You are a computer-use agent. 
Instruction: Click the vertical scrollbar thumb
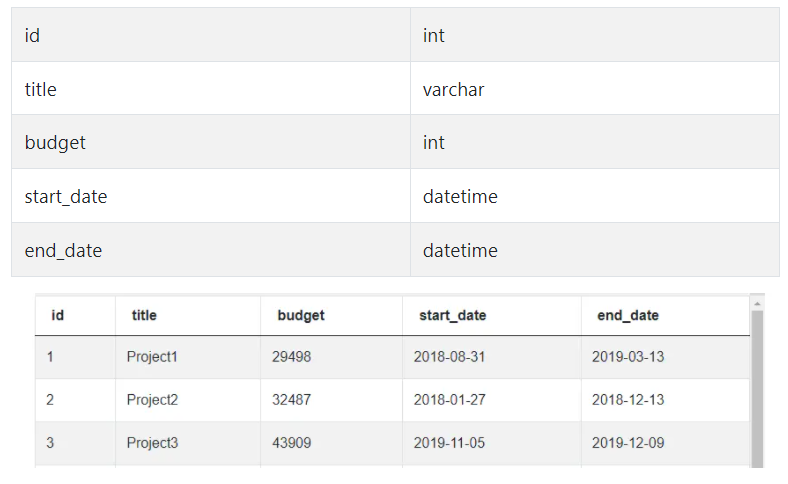(757, 390)
